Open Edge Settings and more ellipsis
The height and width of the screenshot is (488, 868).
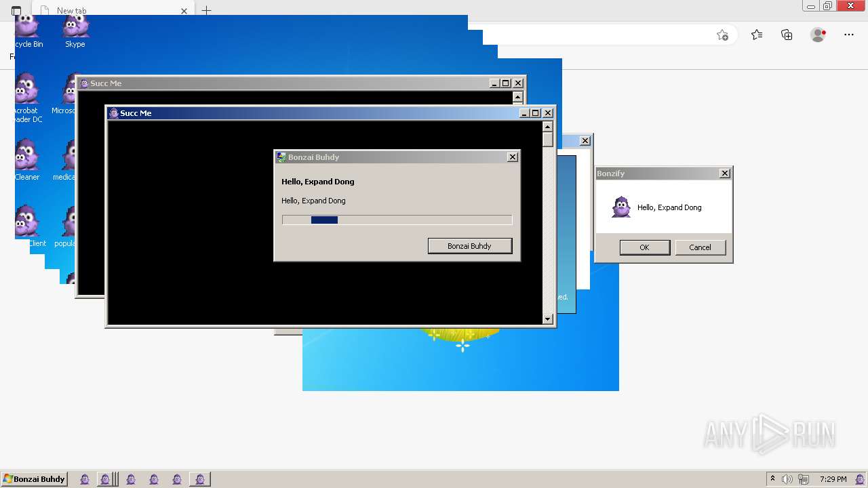849,35
